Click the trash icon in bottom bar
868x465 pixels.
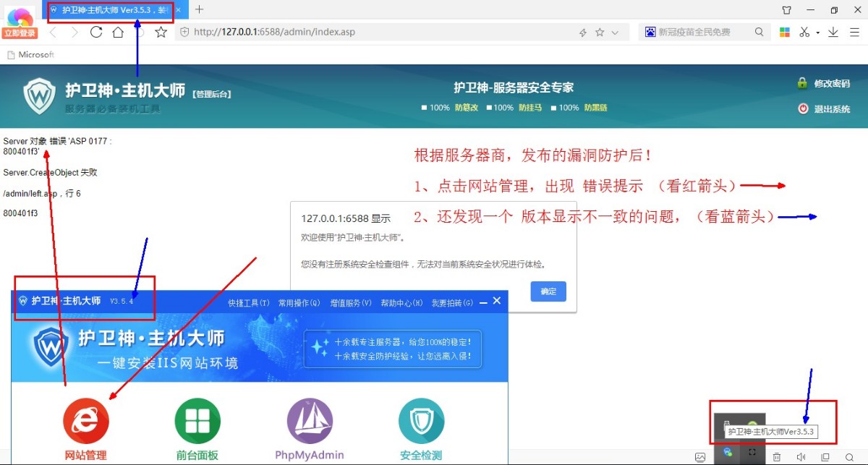[776, 457]
